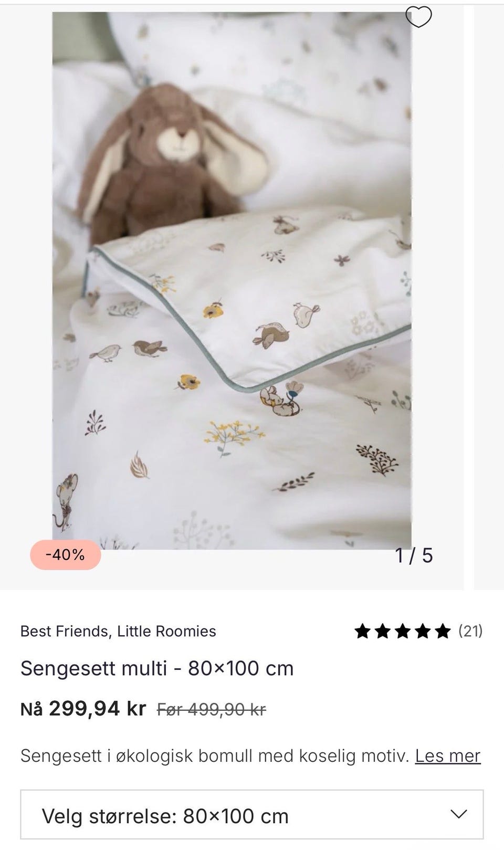This screenshot has height=850, width=504.
Task: Click the -40% discount badge
Action: 66,554
